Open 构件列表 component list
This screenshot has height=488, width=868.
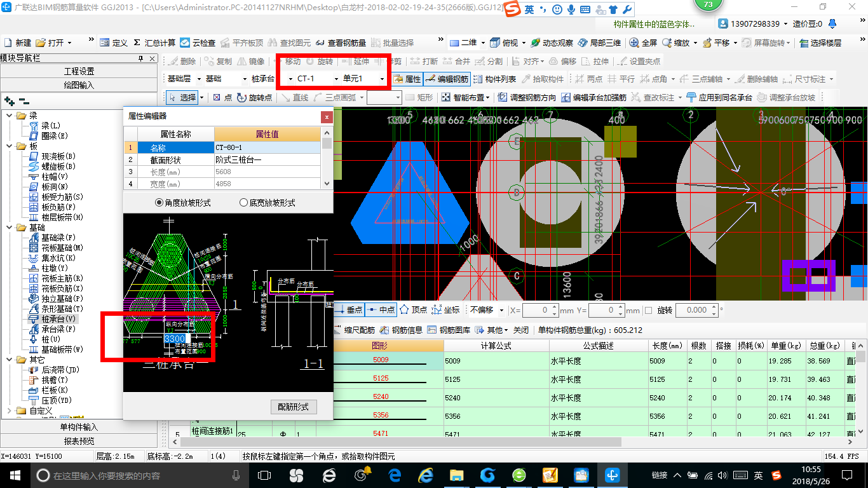click(x=494, y=79)
